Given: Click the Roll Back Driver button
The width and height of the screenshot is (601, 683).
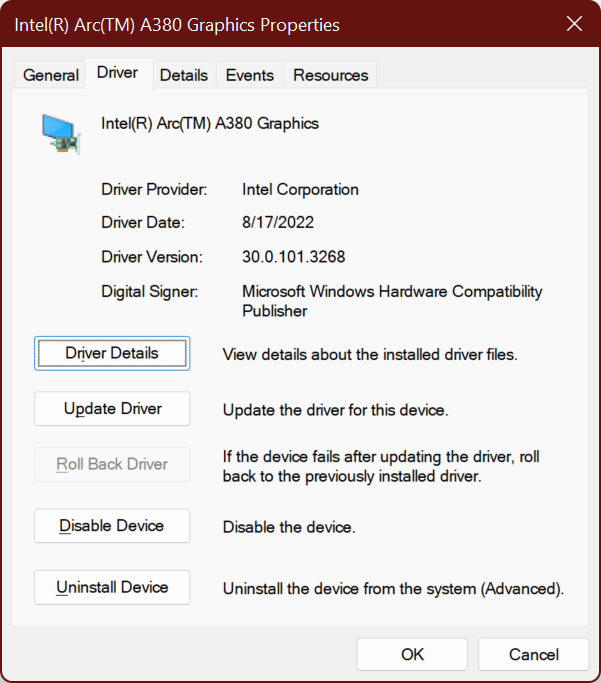Looking at the screenshot, I should pos(112,464).
